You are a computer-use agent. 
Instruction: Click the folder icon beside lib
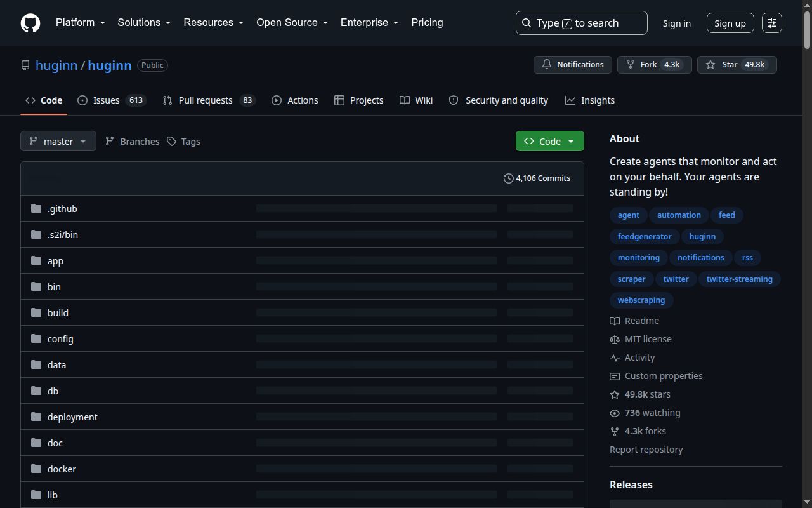coord(36,495)
